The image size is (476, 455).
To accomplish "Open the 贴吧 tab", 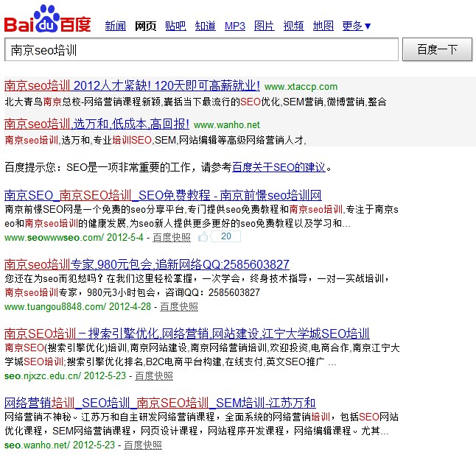I will (x=175, y=26).
